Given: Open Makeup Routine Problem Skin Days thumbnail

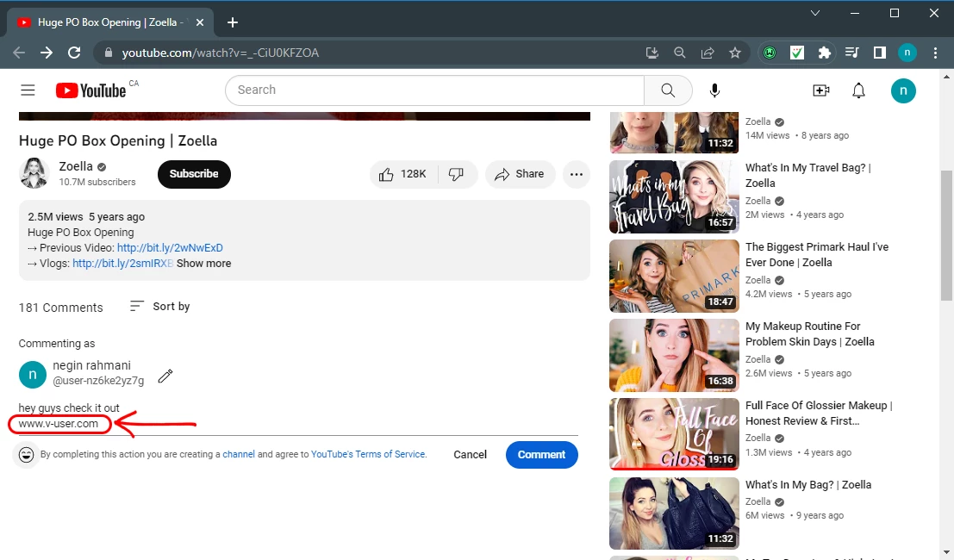Looking at the screenshot, I should (x=674, y=355).
